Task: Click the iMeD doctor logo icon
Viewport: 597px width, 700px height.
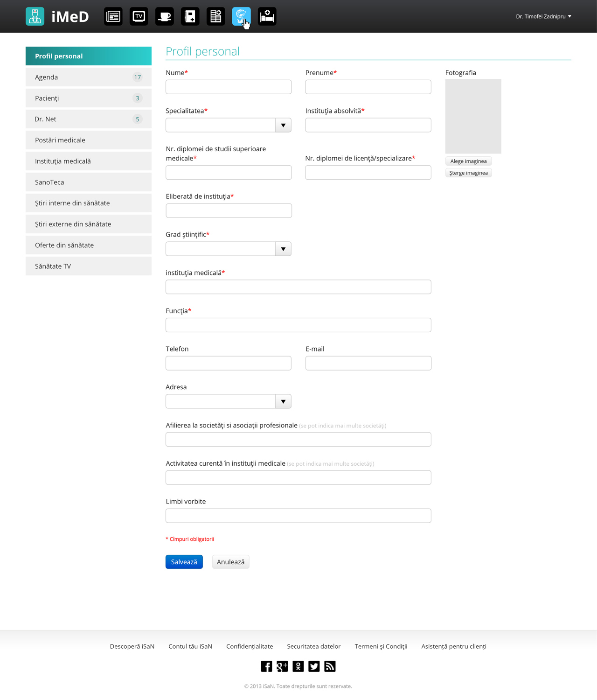Action: coord(35,16)
